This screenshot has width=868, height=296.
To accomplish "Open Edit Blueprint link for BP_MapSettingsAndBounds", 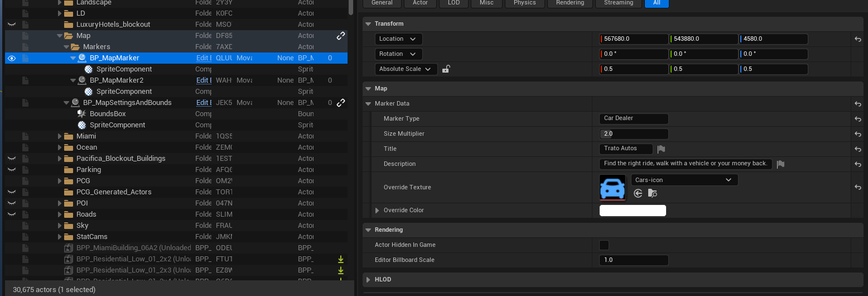I will (x=204, y=103).
